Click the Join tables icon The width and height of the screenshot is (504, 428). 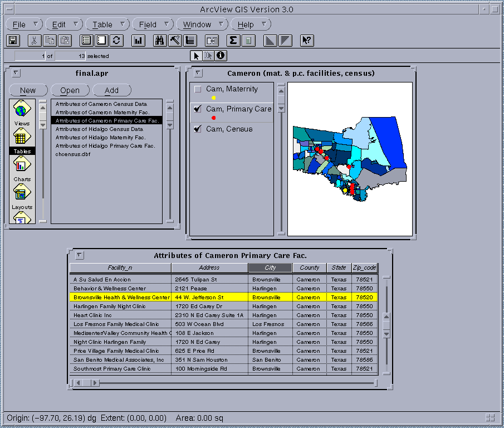[212, 41]
